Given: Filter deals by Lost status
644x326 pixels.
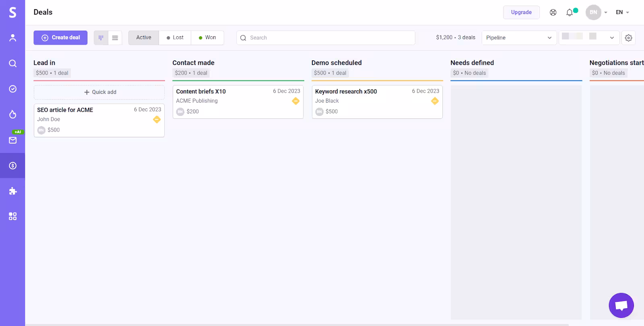Looking at the screenshot, I should [175, 37].
